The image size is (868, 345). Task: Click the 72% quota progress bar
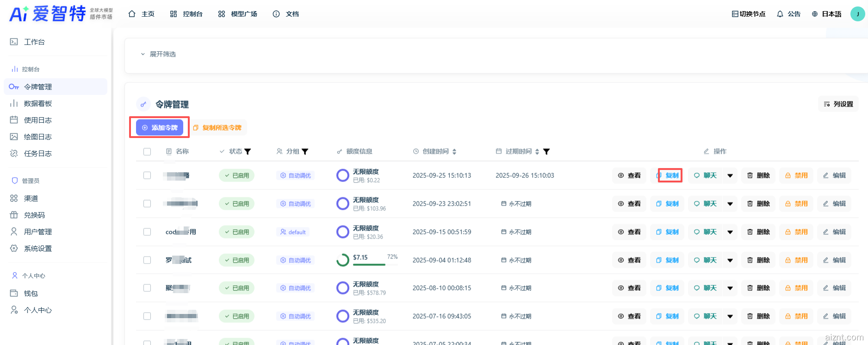[375, 264]
